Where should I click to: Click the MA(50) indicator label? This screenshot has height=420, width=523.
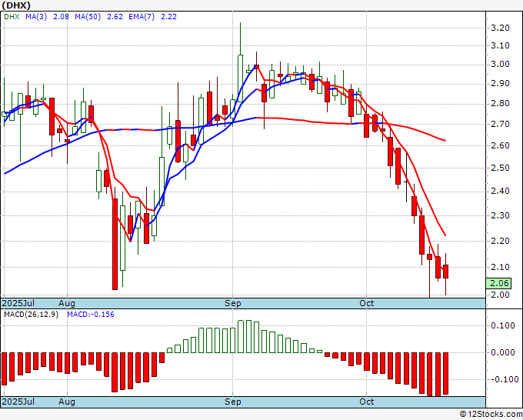click(88, 17)
